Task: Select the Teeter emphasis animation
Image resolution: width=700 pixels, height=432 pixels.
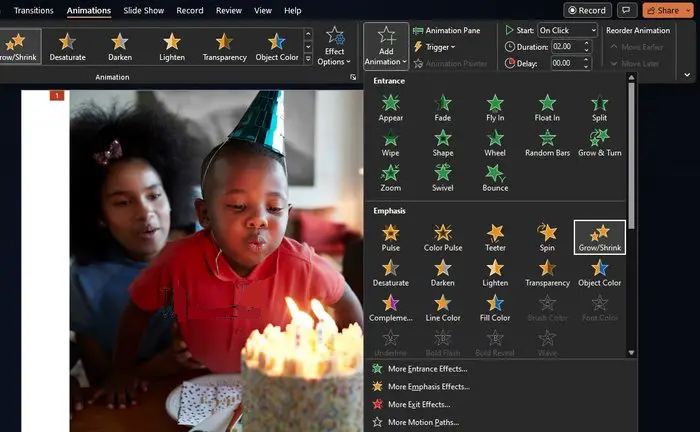Action: [495, 238]
